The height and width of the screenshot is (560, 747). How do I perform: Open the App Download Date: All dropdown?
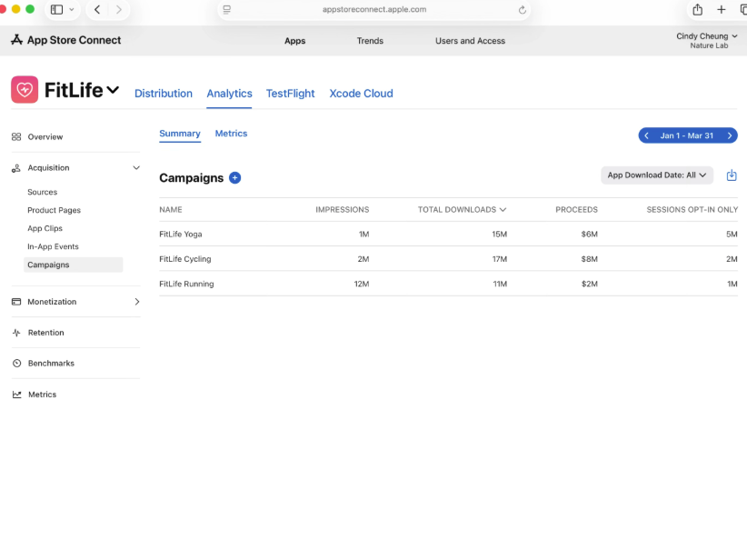(x=657, y=175)
